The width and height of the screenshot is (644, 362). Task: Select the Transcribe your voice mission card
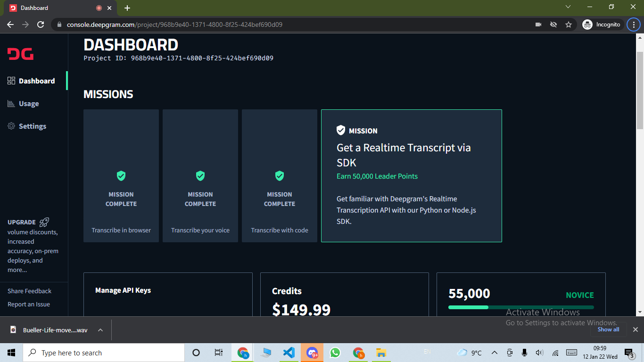pyautogui.click(x=200, y=176)
